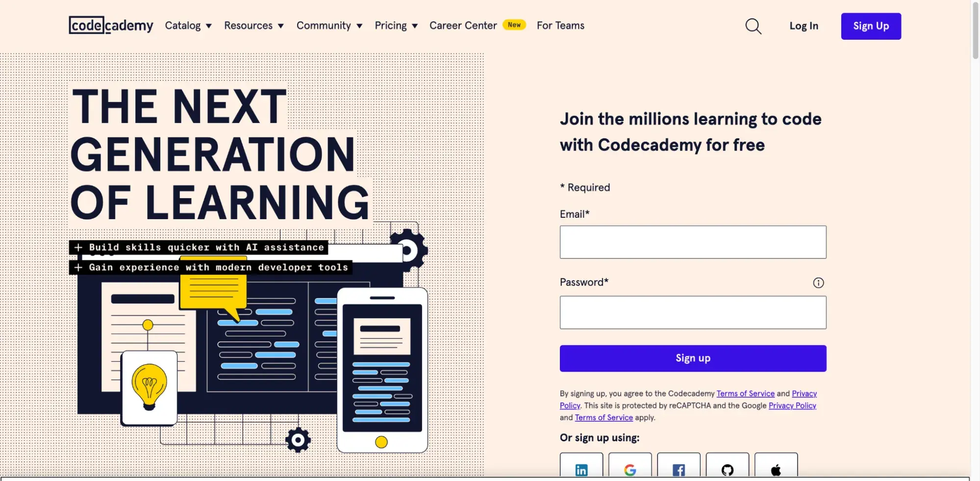The image size is (980, 481).
Task: Open Codecademy Terms of Service link
Action: click(x=745, y=394)
